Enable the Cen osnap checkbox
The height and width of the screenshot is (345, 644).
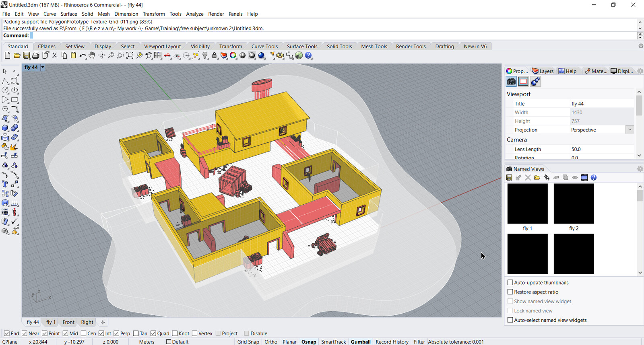click(x=83, y=333)
